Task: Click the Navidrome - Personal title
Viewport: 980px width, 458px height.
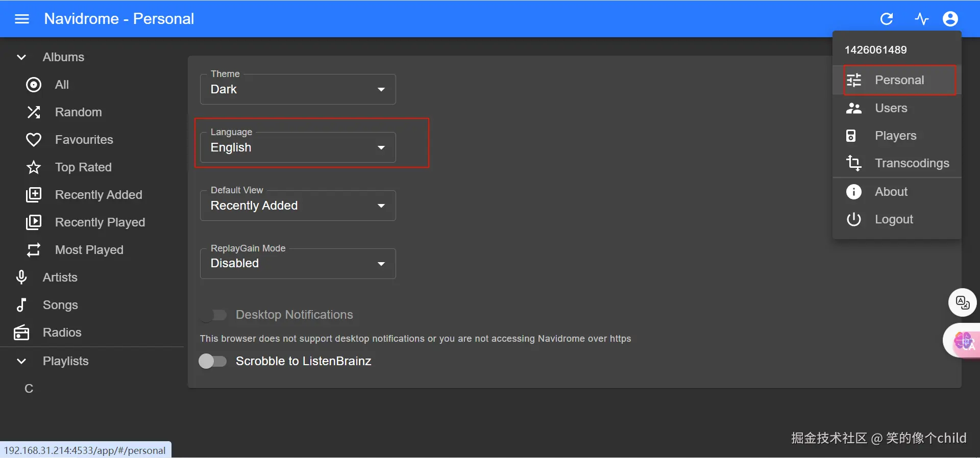Action: (x=119, y=19)
